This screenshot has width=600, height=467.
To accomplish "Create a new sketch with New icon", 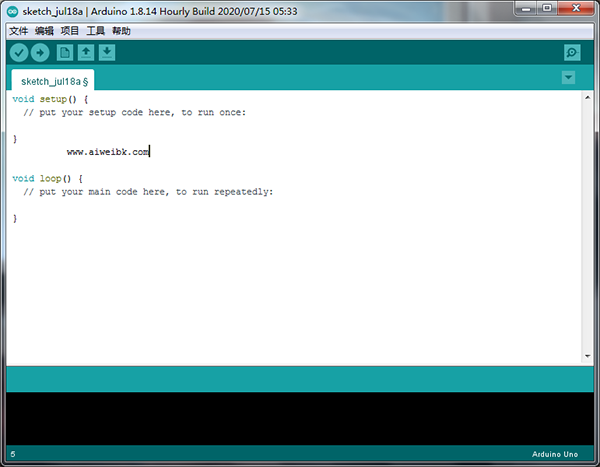I will 65,53.
